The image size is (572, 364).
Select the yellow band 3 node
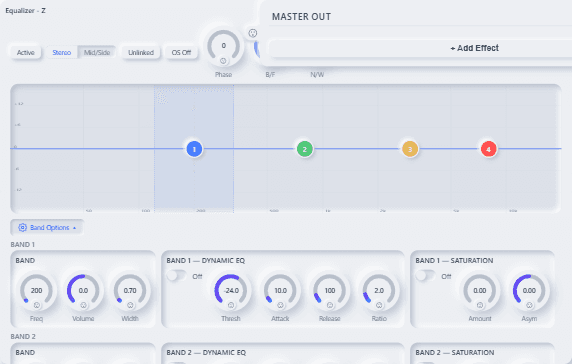pos(410,149)
